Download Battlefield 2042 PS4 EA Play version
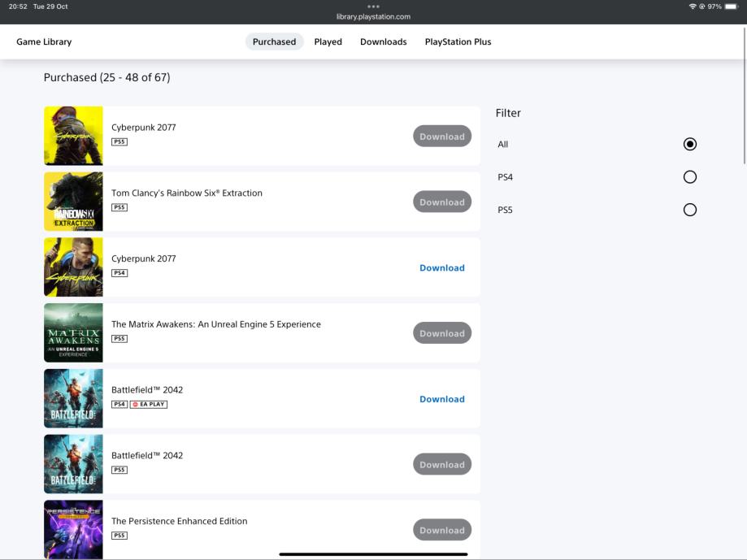Image resolution: width=747 pixels, height=560 pixels. point(442,399)
